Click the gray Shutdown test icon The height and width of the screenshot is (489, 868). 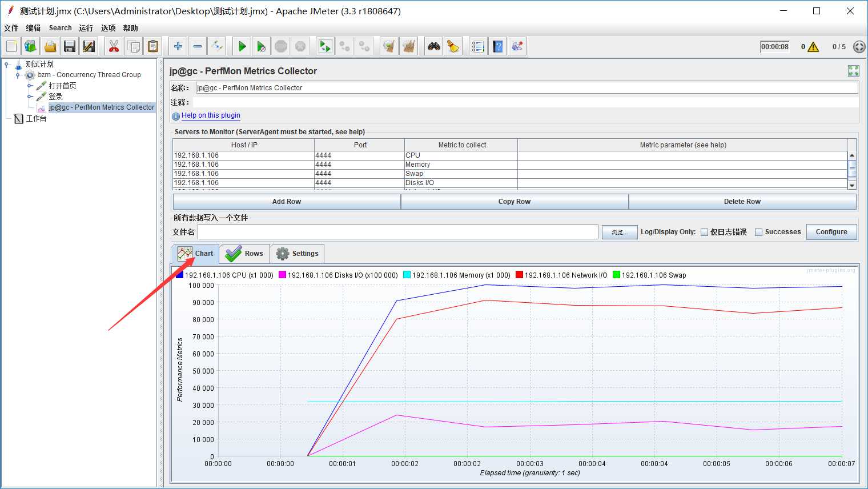(x=300, y=46)
